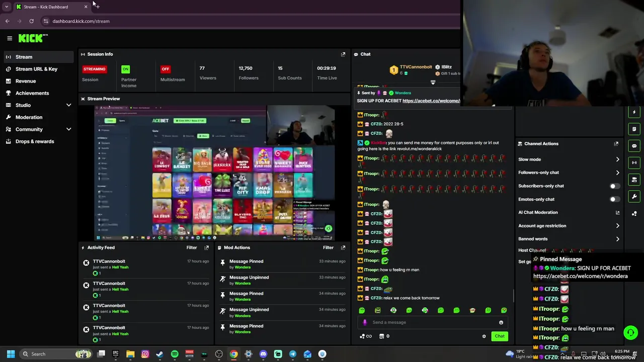Click the Windows taskbar Search box
Image resolution: width=644 pixels, height=362 pixels.
pyautogui.click(x=55, y=354)
